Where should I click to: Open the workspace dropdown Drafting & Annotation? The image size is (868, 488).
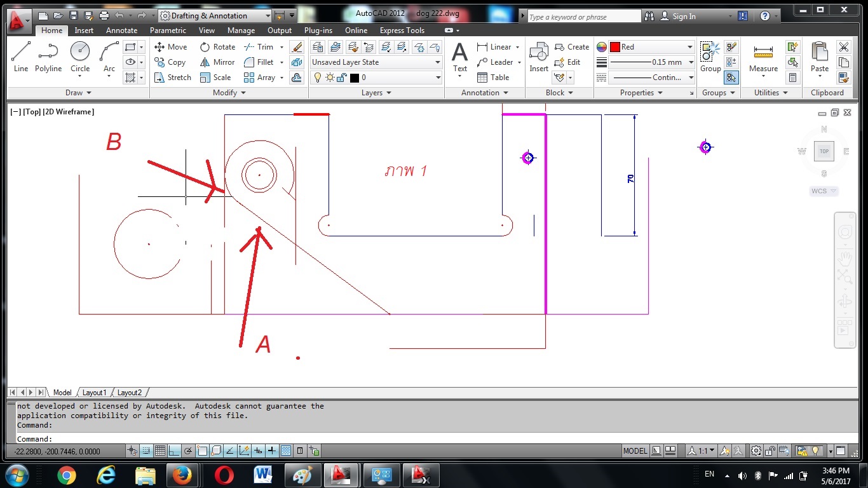pyautogui.click(x=215, y=16)
